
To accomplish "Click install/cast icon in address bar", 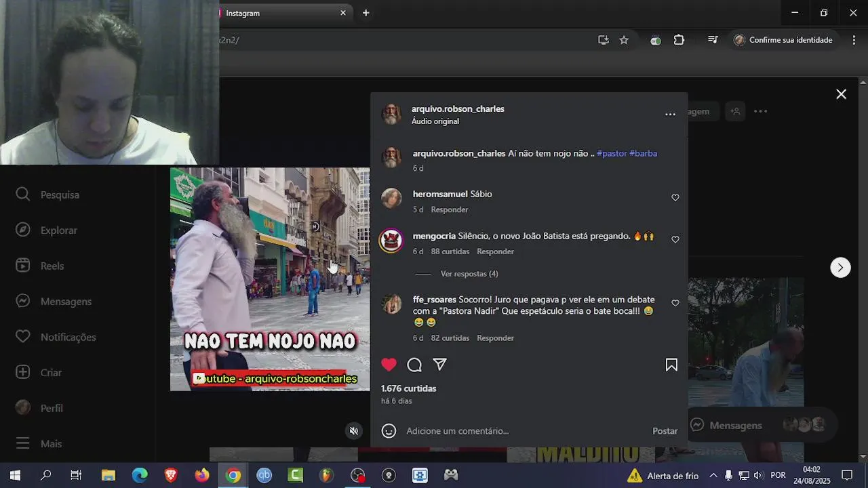I will coord(603,40).
